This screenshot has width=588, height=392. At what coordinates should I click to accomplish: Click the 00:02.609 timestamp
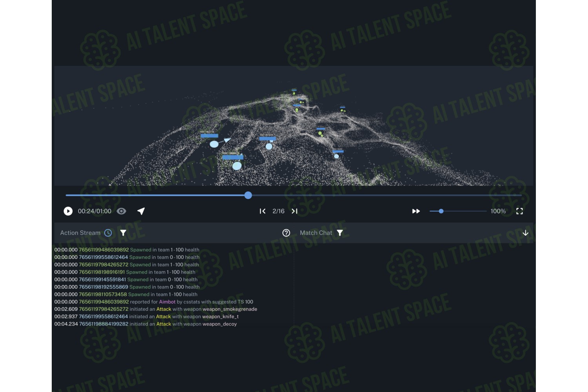click(x=66, y=309)
